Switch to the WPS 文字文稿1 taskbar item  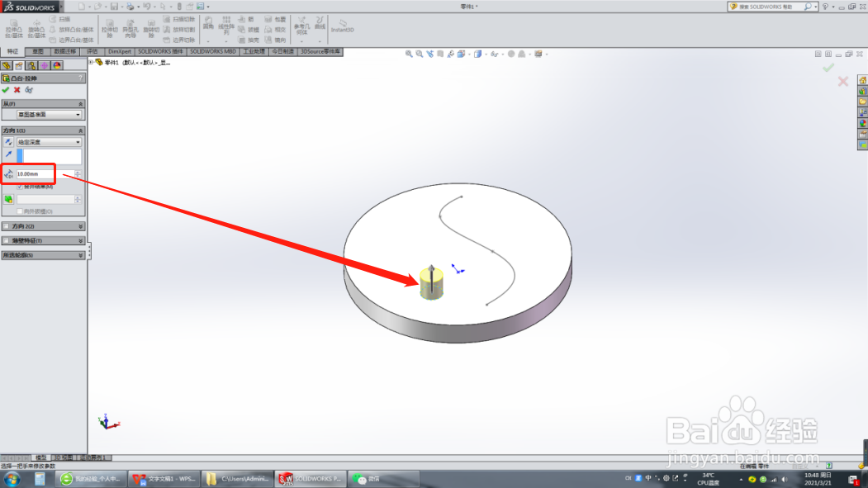[x=164, y=479]
